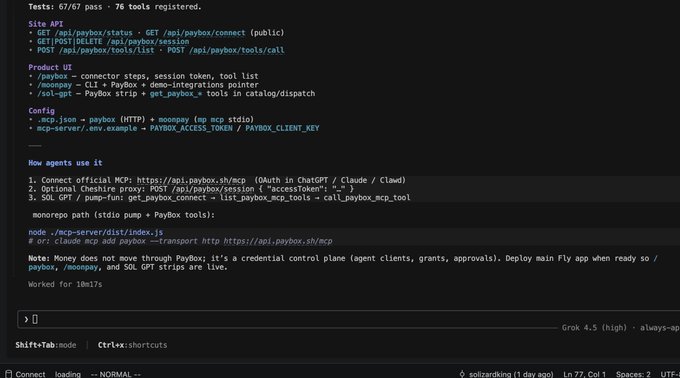Click the 'Config' heading

pos(41,111)
